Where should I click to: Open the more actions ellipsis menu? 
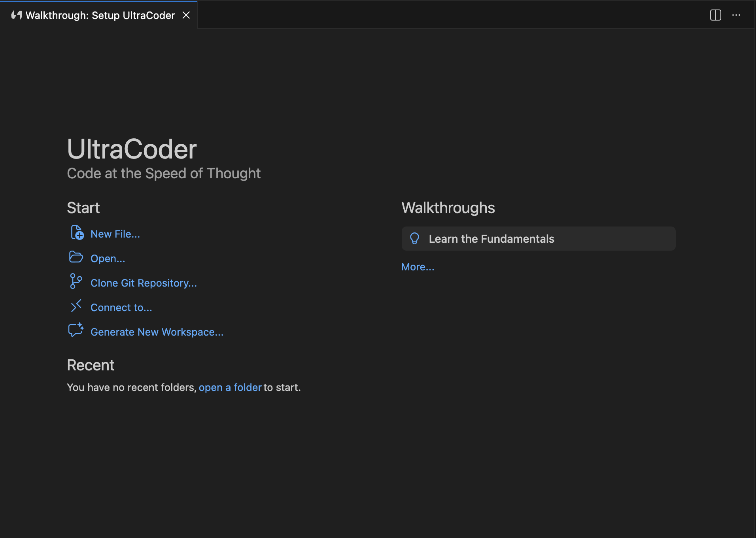coord(736,15)
